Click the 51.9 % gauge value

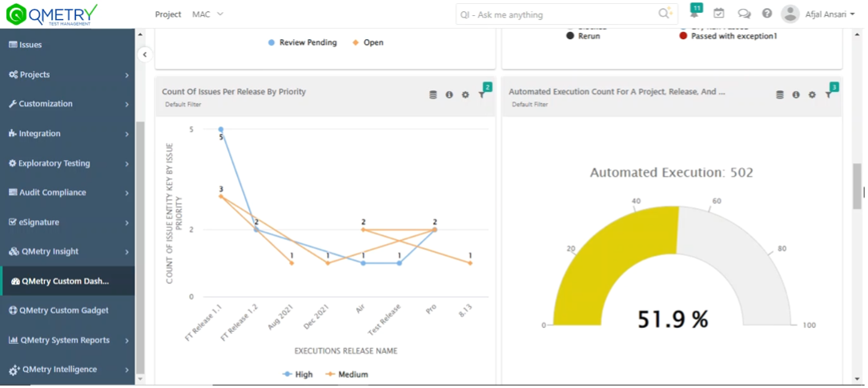click(x=673, y=319)
